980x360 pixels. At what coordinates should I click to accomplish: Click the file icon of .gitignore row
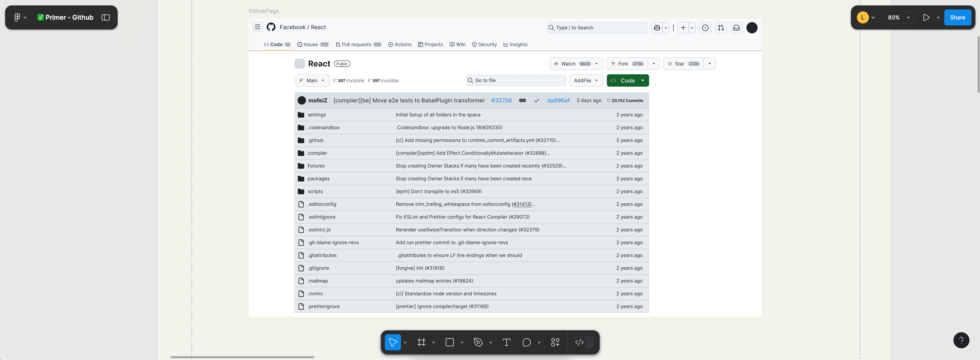coord(301,268)
